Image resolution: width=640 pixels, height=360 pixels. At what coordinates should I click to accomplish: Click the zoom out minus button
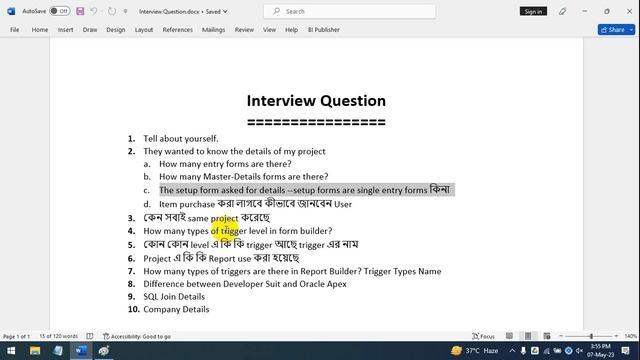561,336
